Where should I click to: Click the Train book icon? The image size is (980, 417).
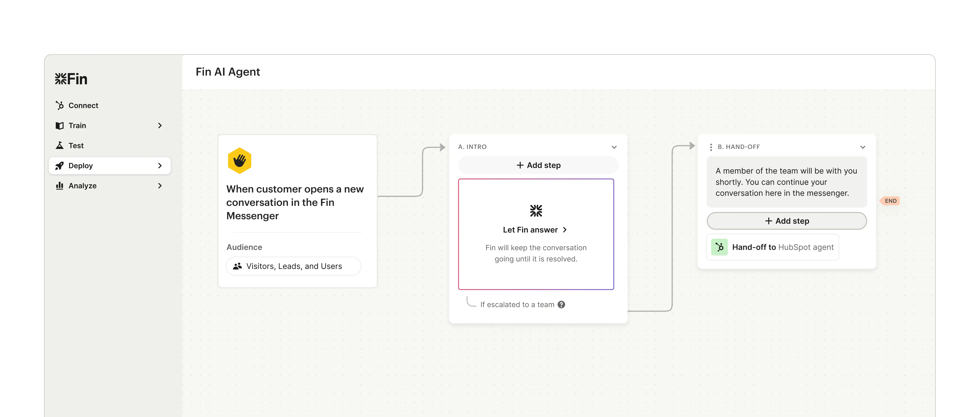(x=60, y=126)
